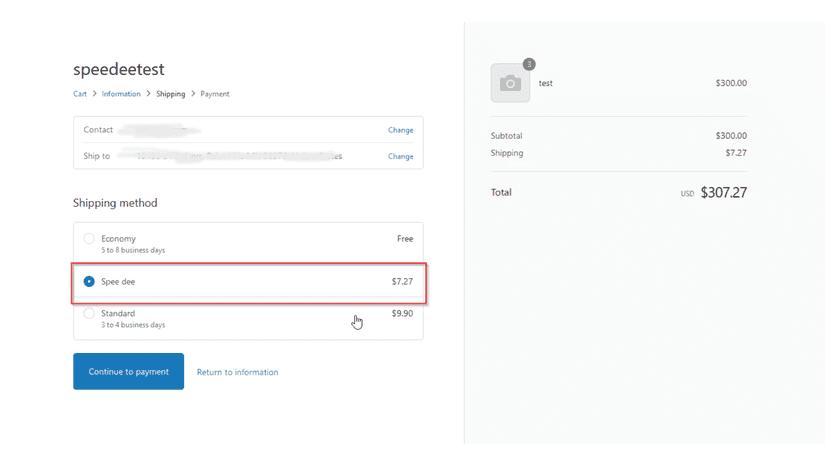
Task: Click the speedeetest store title
Action: [119, 69]
